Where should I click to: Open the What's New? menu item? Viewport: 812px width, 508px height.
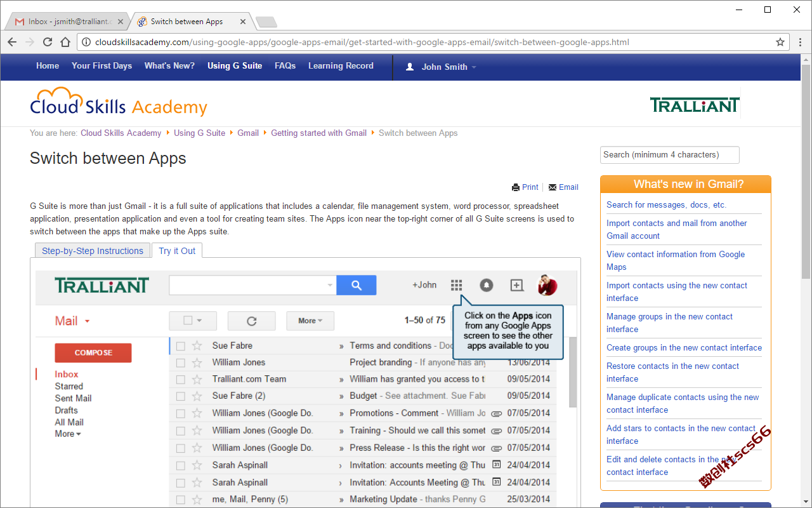[x=169, y=65]
